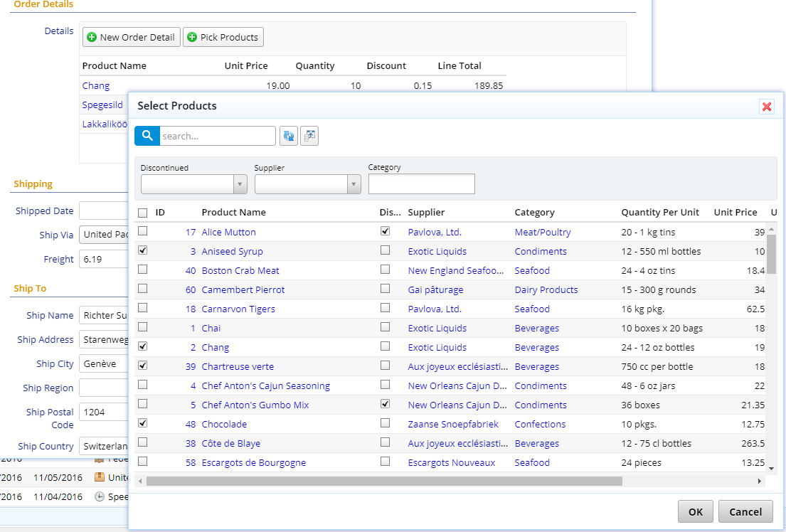The width and height of the screenshot is (786, 532).
Task: Click inside the Category filter field
Action: tap(421, 183)
